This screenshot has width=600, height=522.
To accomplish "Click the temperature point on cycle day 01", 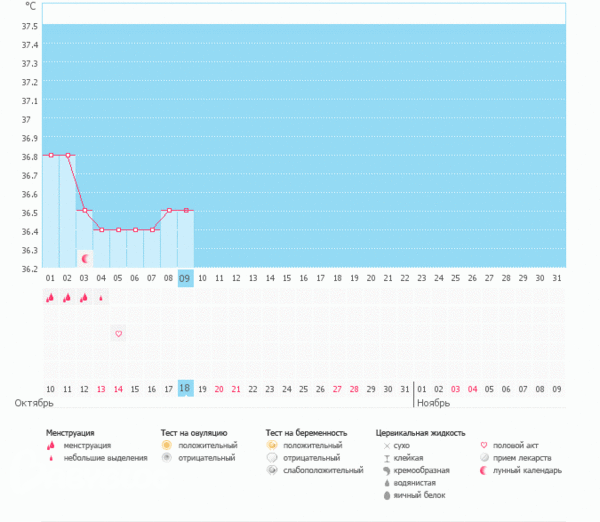I will pos(50,155).
